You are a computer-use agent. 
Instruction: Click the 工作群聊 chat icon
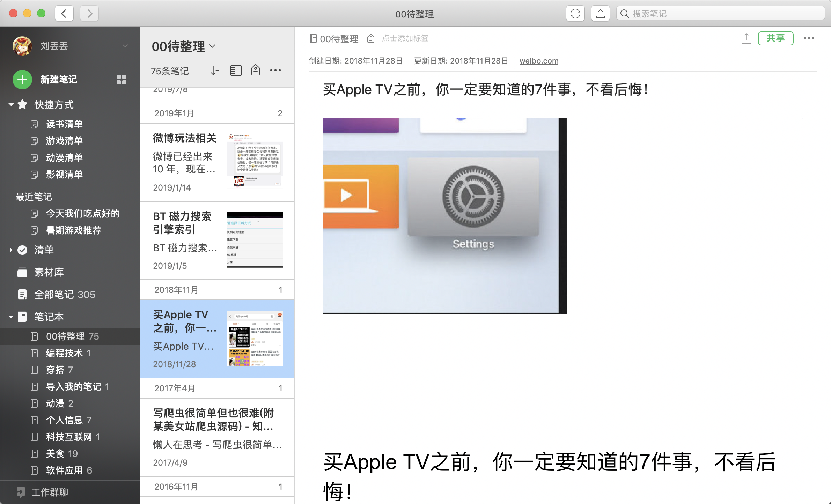(x=21, y=492)
